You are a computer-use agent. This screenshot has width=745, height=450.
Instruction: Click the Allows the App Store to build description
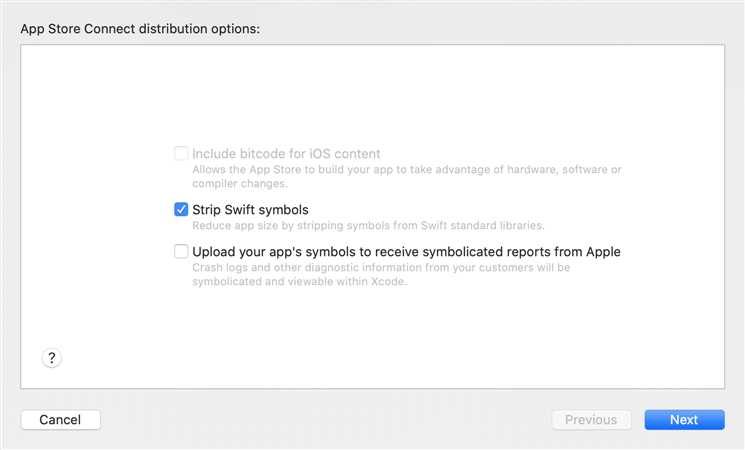[x=407, y=169]
